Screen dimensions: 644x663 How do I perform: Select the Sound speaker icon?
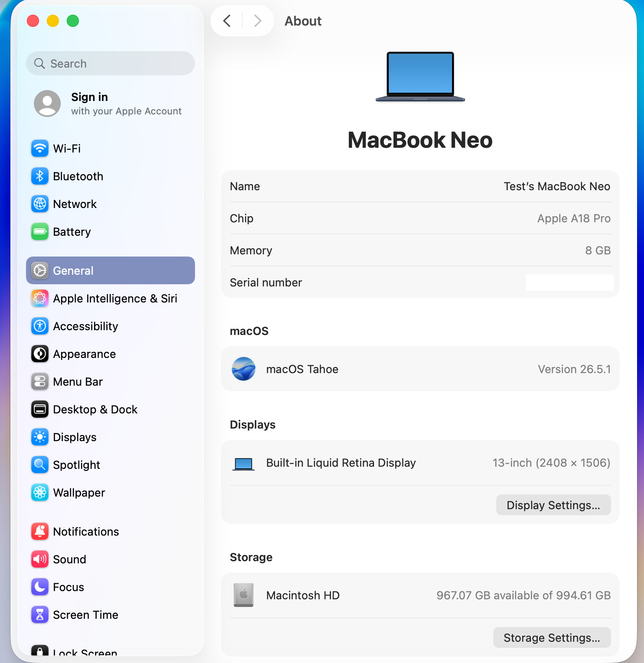tap(40, 559)
